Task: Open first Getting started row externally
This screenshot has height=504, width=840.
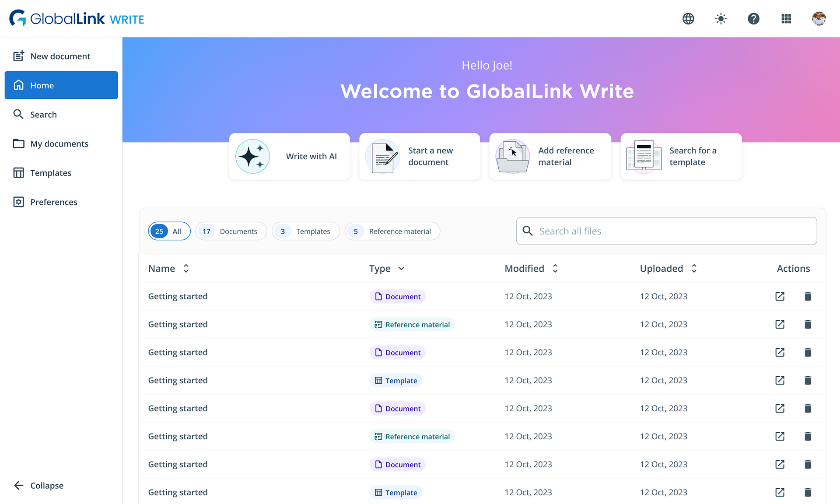Action: 780,296
